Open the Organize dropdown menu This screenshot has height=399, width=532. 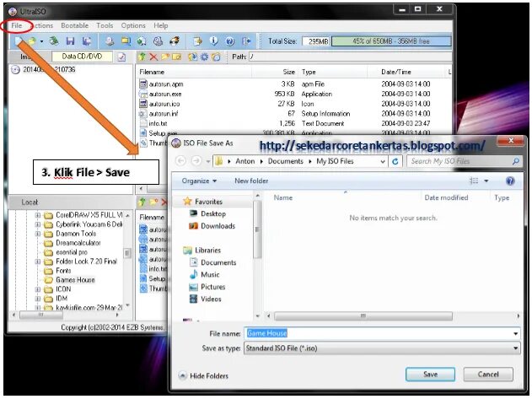[x=199, y=181]
